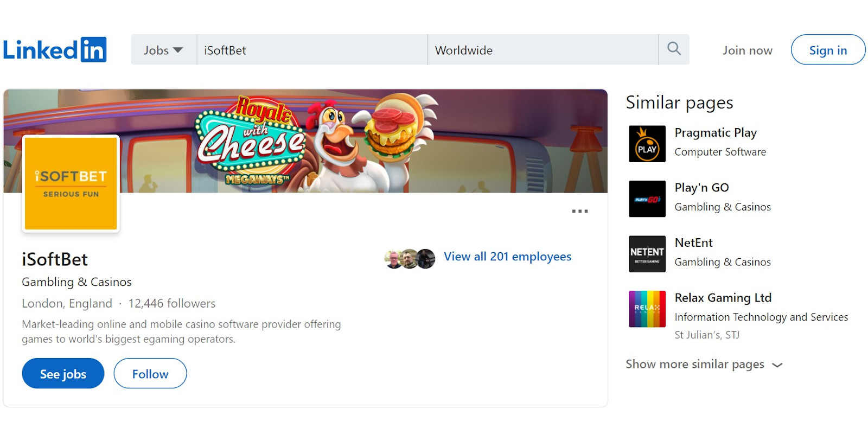Open the Relax Gaming Ltd page link
The height and width of the screenshot is (434, 868).
(x=723, y=298)
